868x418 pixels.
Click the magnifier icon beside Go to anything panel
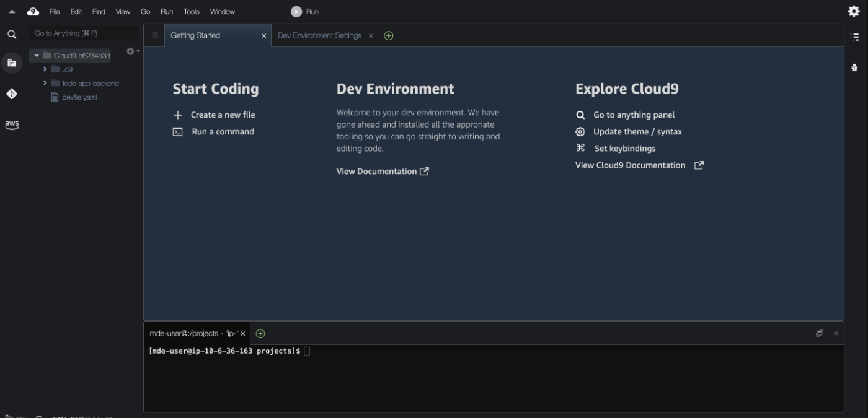(x=580, y=115)
